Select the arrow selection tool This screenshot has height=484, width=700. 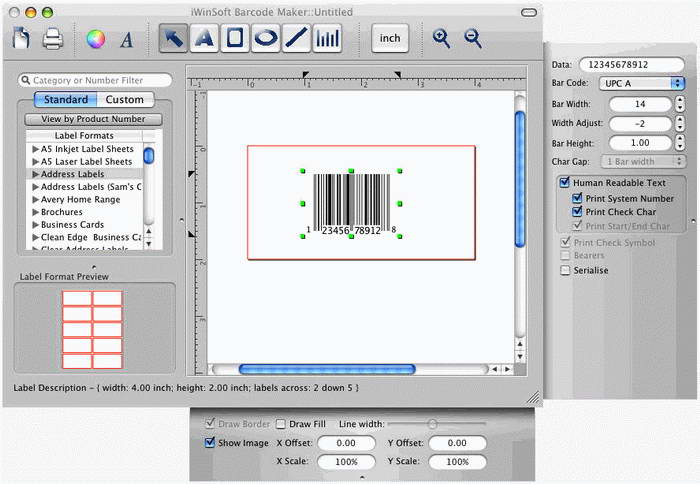pos(173,38)
